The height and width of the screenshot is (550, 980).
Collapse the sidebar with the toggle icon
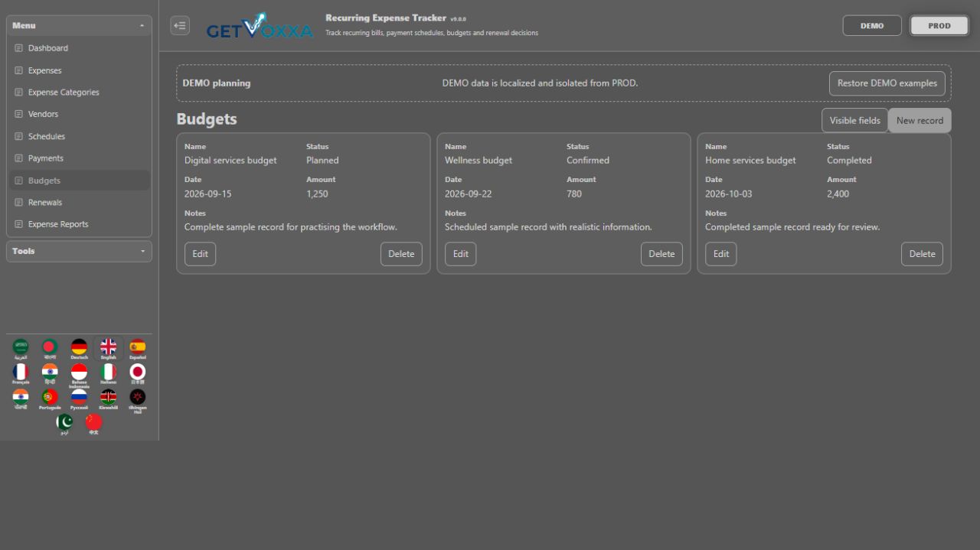click(x=180, y=25)
